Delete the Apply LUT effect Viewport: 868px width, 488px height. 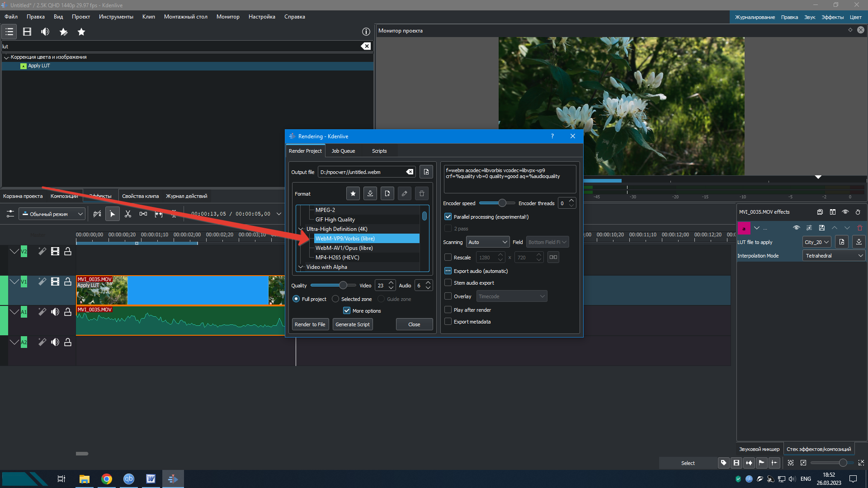(860, 228)
